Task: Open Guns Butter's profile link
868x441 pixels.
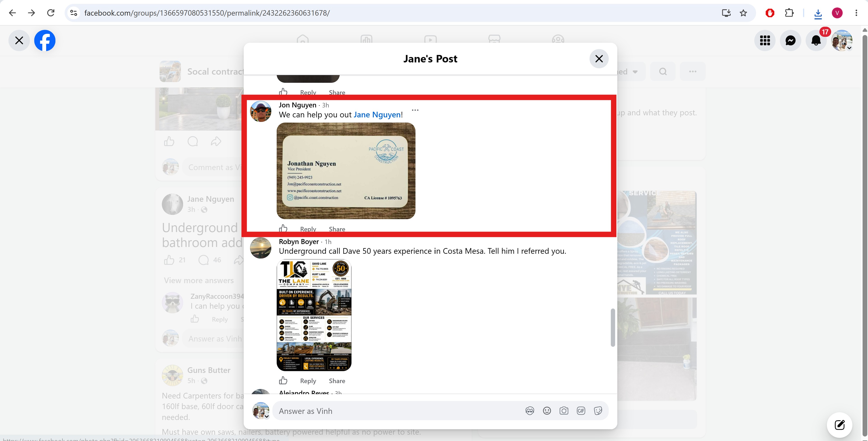Action: tap(209, 370)
